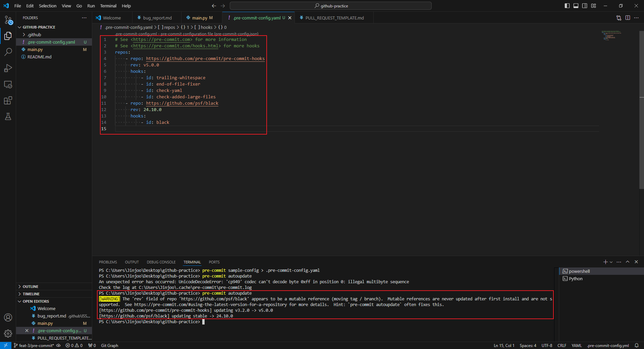Follow the psf/black repo link

[x=182, y=103]
